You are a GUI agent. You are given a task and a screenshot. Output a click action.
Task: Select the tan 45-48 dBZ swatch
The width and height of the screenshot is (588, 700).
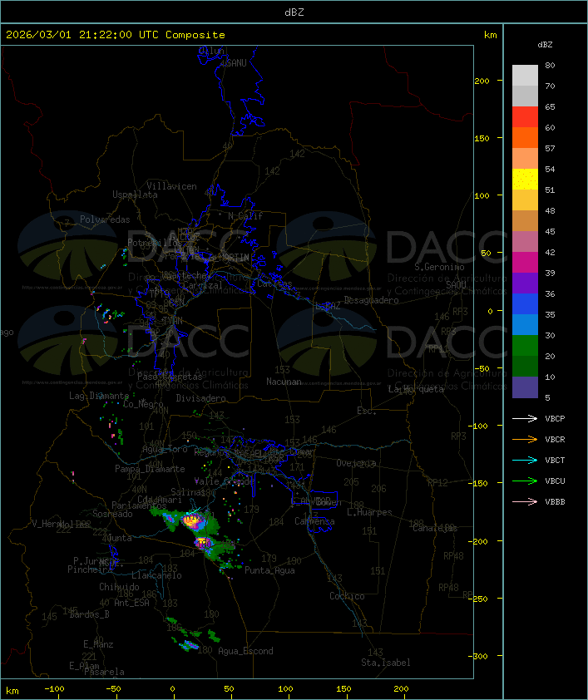click(525, 221)
